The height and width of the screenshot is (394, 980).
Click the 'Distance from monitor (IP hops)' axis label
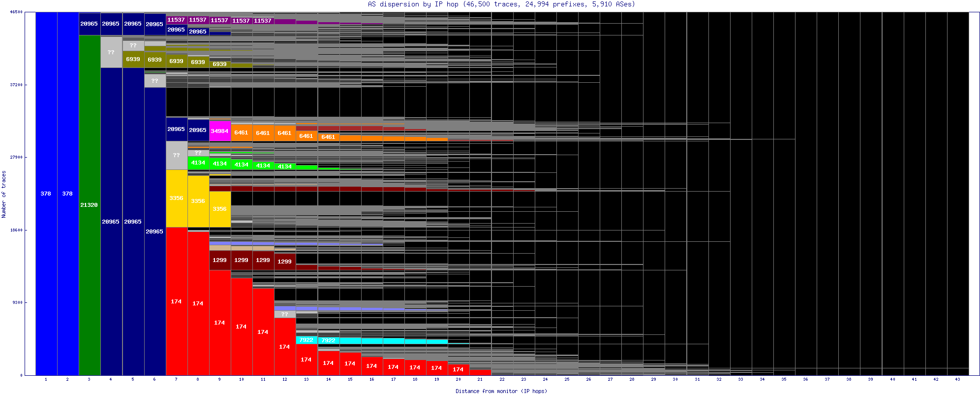coord(501,391)
